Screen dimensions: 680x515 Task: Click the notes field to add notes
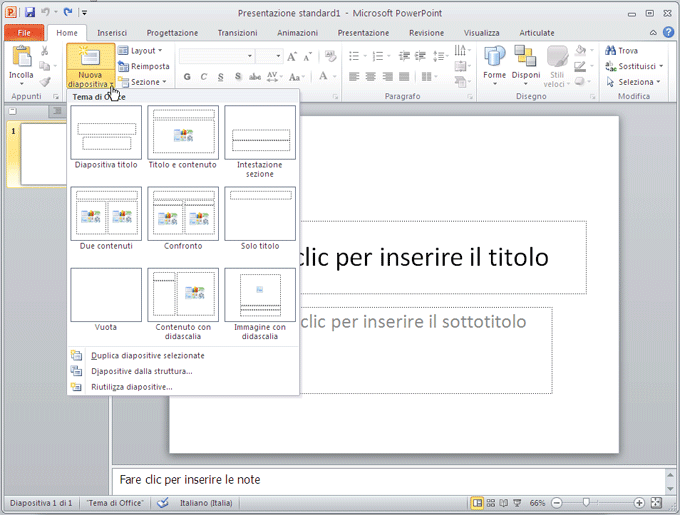pos(388,480)
